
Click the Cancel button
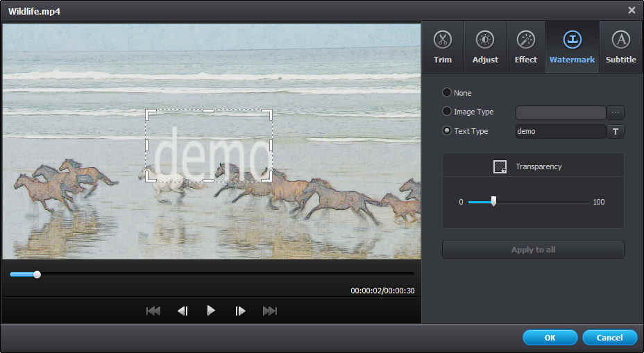609,338
